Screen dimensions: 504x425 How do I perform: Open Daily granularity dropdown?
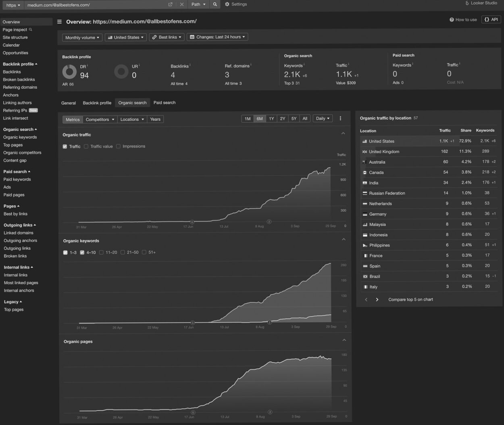(323, 119)
